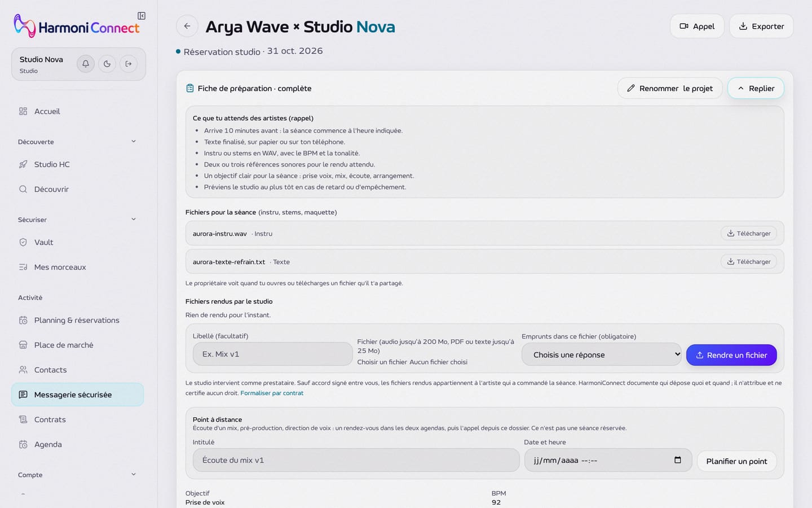Toggle dark mode moon icon

(x=107, y=64)
